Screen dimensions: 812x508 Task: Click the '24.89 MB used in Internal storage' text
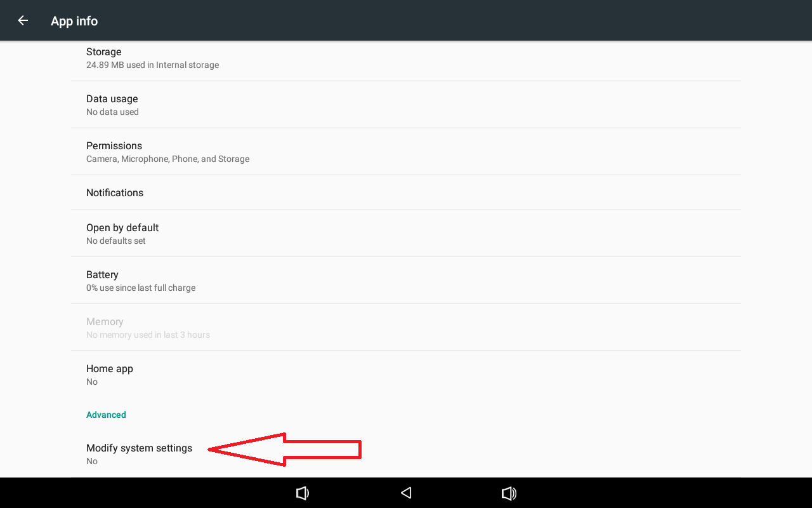[152, 65]
